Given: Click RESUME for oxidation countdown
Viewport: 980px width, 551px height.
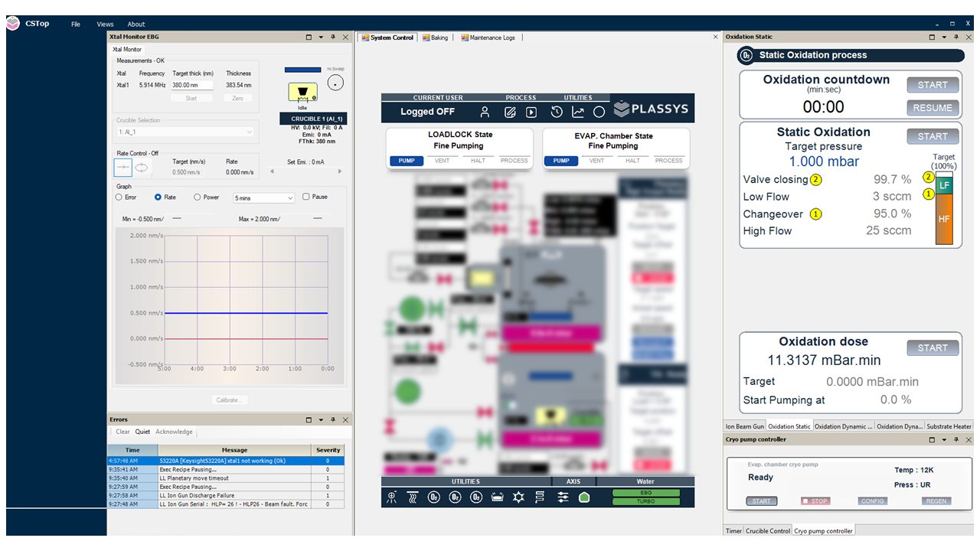Looking at the screenshot, I should [x=932, y=108].
